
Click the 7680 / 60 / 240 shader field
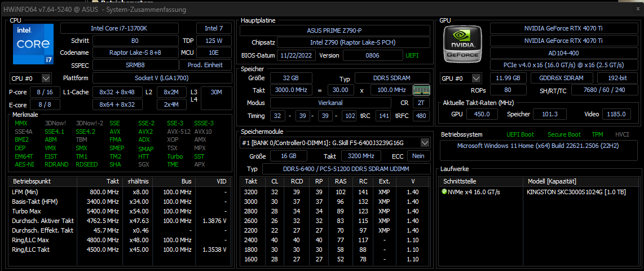(x=604, y=90)
